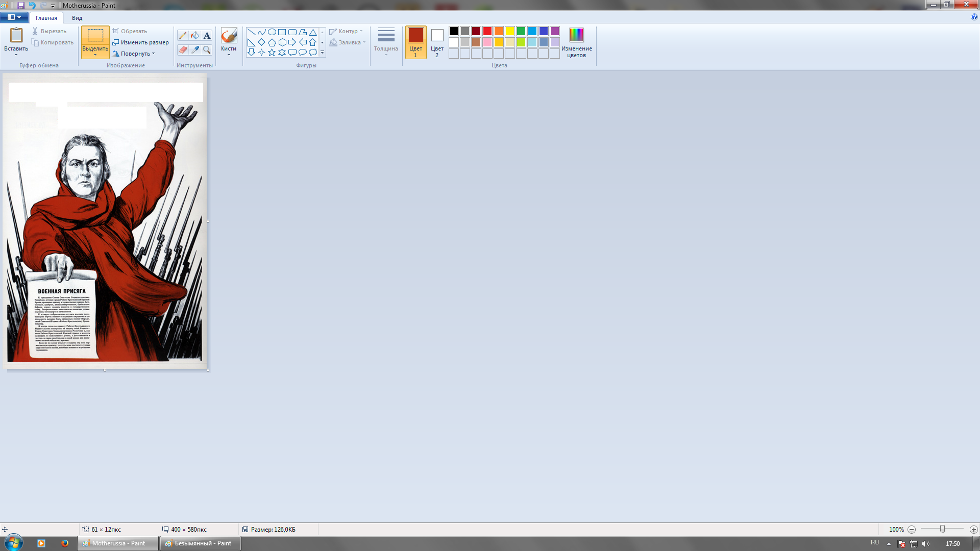Select the Text tool
Screen dimensions: 980x551
(207, 35)
